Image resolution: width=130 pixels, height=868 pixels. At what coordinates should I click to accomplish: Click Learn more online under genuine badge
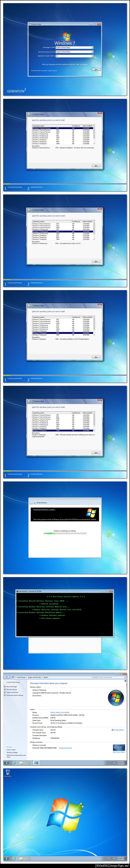coord(119,752)
